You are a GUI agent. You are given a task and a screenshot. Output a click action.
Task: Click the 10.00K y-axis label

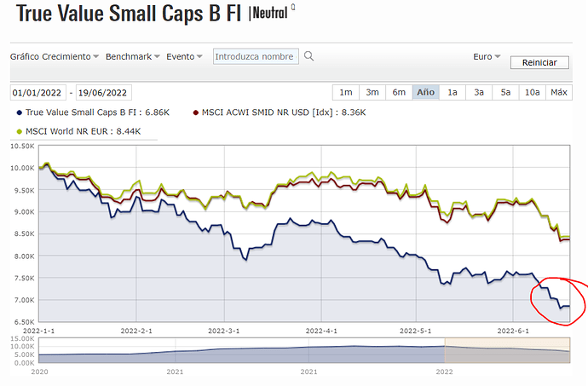coord(22,168)
